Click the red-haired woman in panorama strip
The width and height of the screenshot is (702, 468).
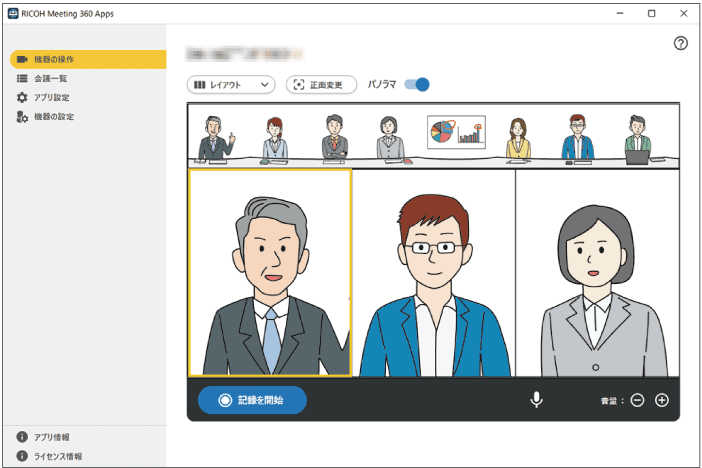tap(274, 138)
